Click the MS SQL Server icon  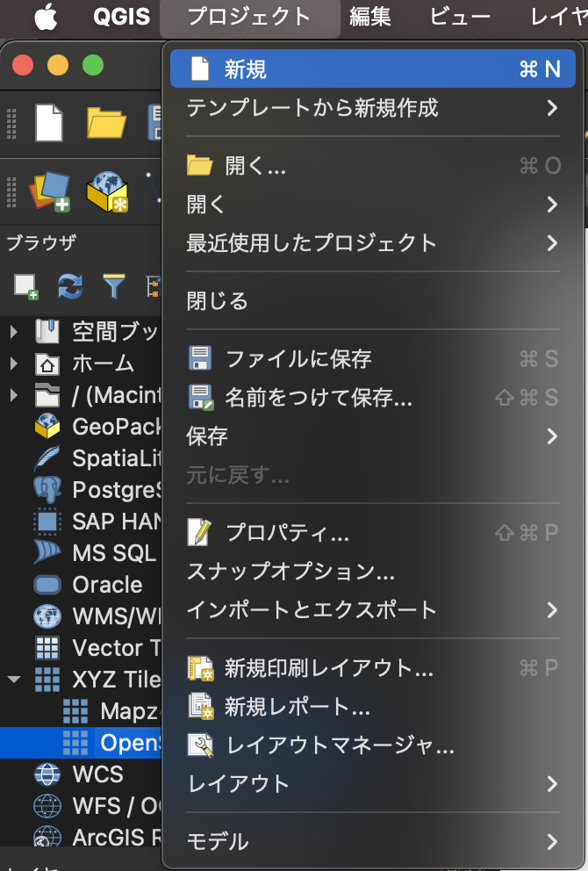coord(47,552)
